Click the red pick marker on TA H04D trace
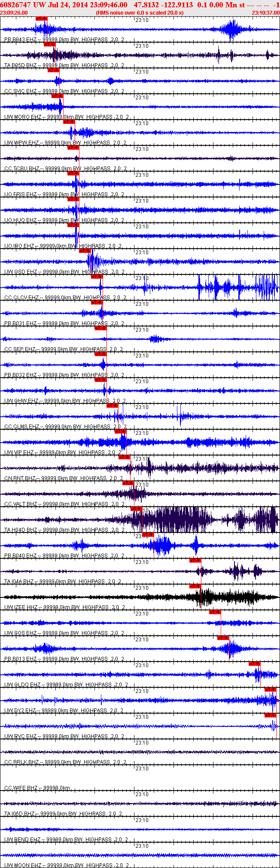 pos(137,509)
